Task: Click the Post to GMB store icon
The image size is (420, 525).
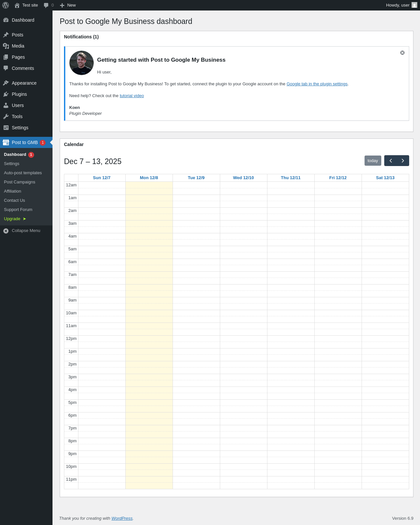Action: pos(6,142)
